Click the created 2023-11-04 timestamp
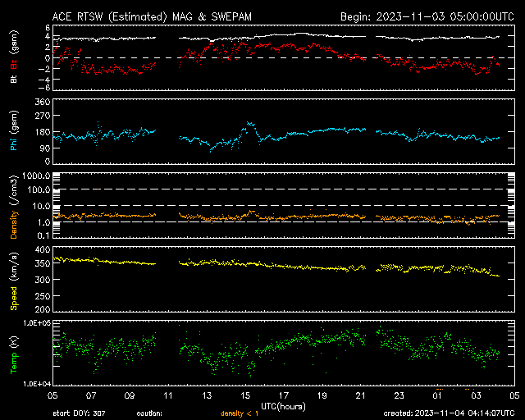The height and width of the screenshot is (420, 525). (x=451, y=413)
